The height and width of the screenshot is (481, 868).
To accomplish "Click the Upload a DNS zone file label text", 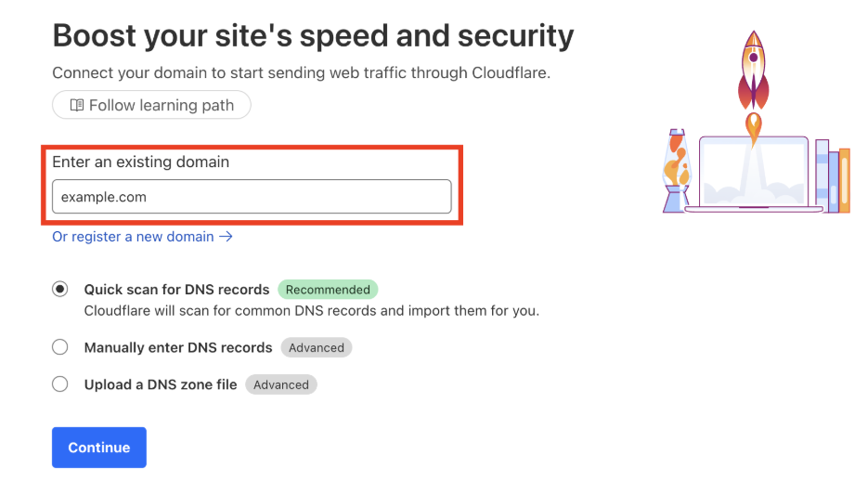I will [161, 384].
